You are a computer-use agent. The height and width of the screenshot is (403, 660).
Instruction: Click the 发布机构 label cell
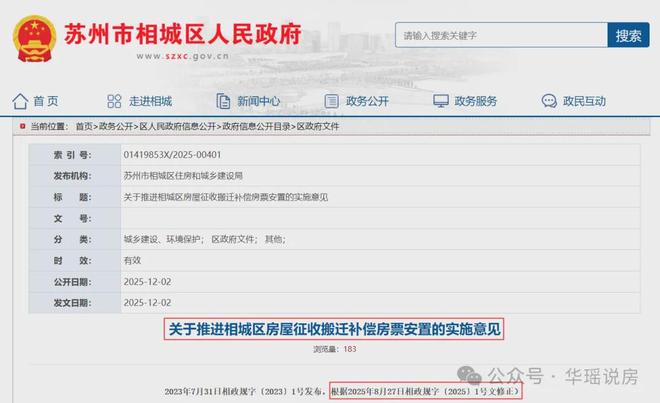[x=75, y=176]
